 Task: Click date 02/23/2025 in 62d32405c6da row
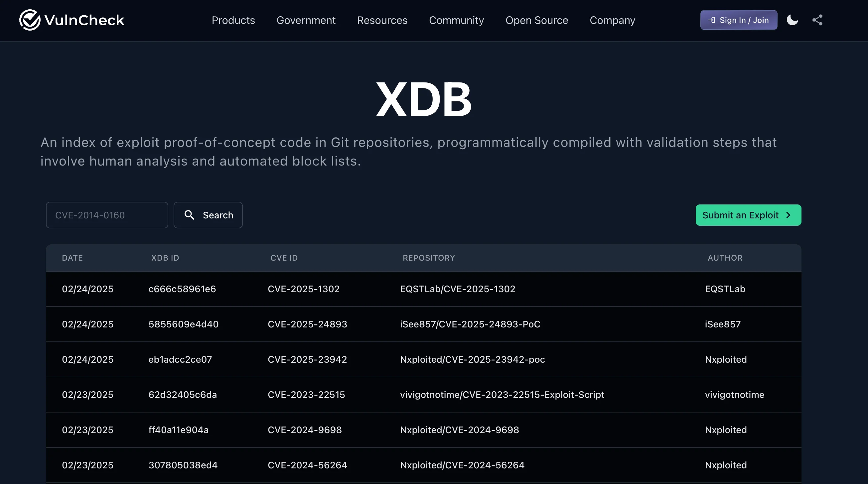click(x=87, y=394)
